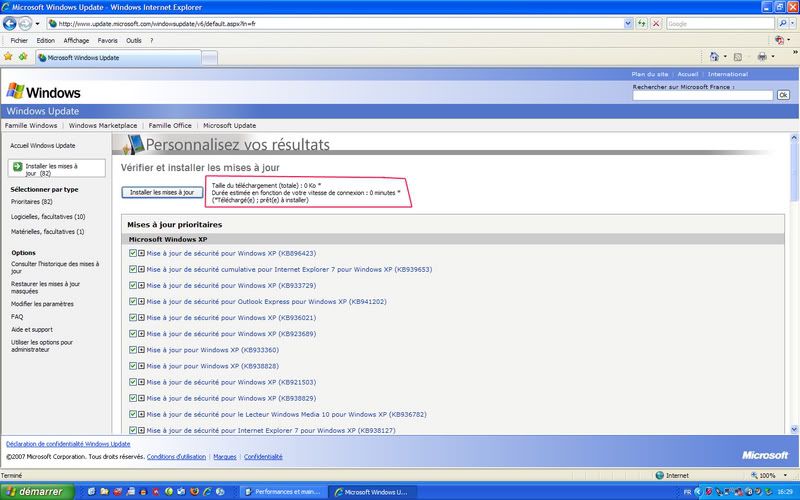Open the Affichage menu
Screen dimensions: 800x500
(x=76, y=40)
